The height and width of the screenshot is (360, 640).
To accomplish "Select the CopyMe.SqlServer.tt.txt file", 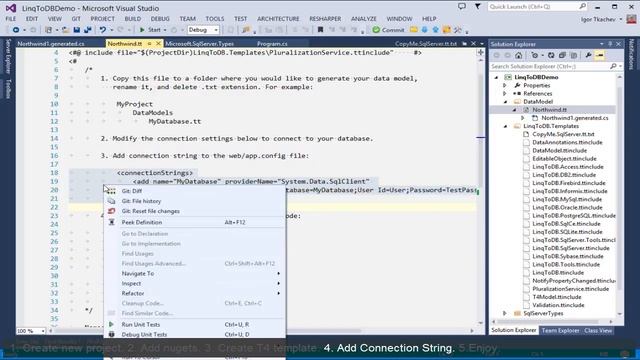I will [563, 134].
